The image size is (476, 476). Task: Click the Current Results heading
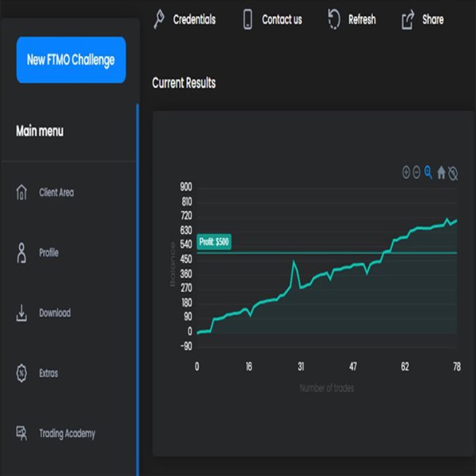click(x=184, y=83)
